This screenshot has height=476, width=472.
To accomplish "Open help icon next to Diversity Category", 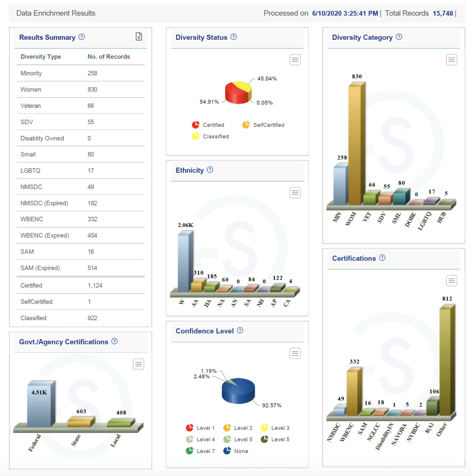I will tap(399, 37).
